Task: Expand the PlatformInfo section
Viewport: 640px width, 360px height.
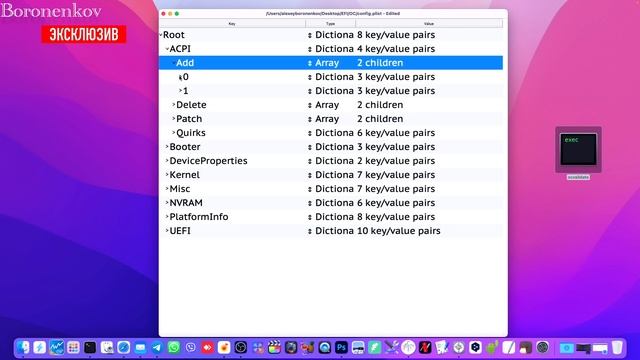Action: click(167, 217)
